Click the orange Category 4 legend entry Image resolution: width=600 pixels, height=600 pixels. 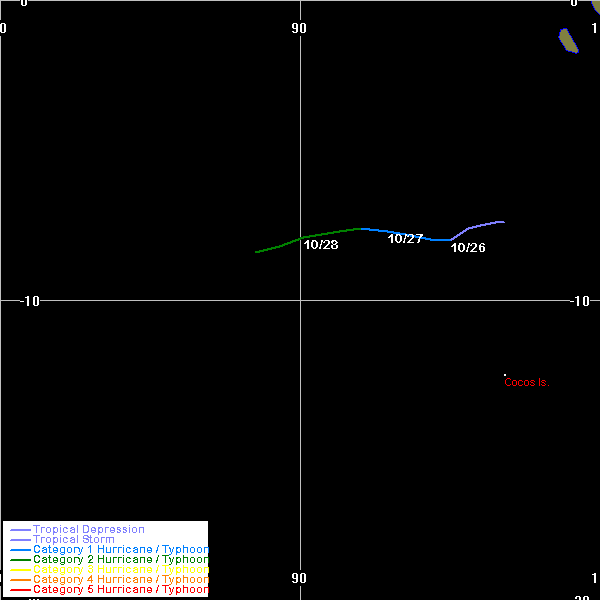pyautogui.click(x=120, y=580)
